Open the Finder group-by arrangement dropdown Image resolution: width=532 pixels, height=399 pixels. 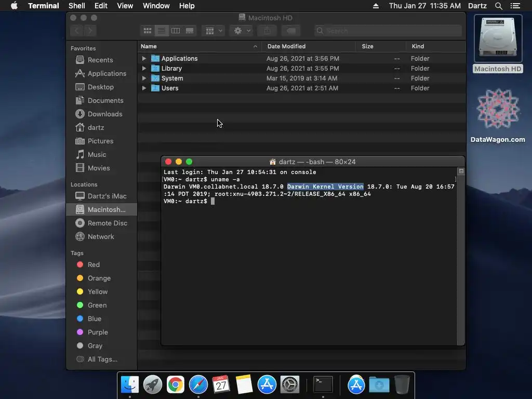point(214,31)
